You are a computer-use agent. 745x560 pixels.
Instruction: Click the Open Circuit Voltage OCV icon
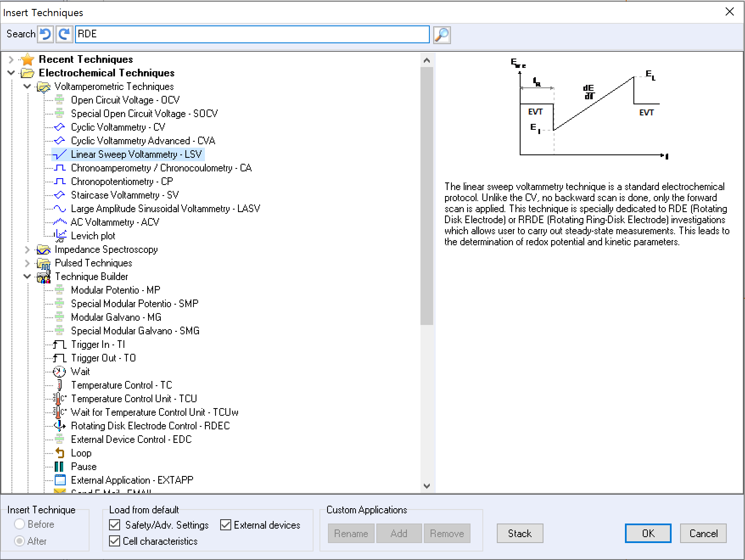(59, 100)
